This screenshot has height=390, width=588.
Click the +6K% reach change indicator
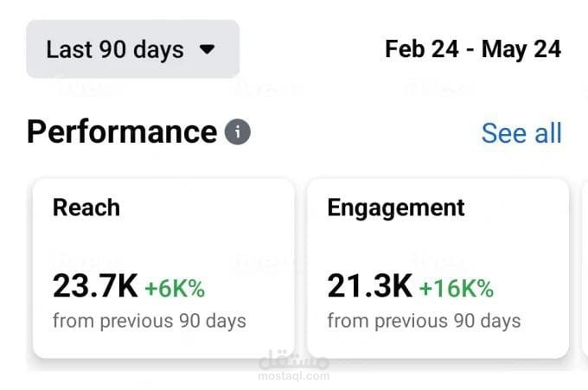coord(174,287)
